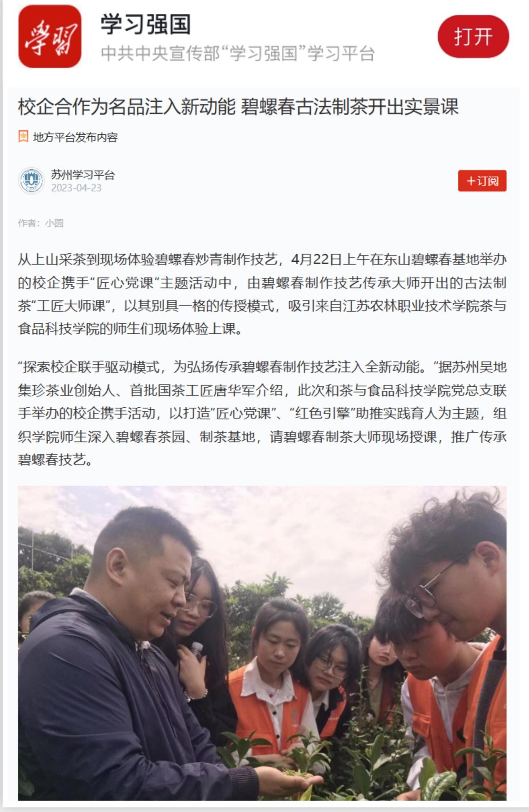Click the 地方平台发布内容 badge icon
The height and width of the screenshot is (812, 529).
click(x=23, y=137)
